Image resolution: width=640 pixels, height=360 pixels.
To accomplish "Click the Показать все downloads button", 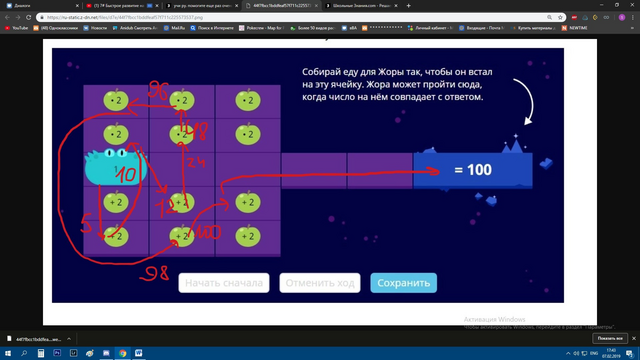I will [x=610, y=338].
